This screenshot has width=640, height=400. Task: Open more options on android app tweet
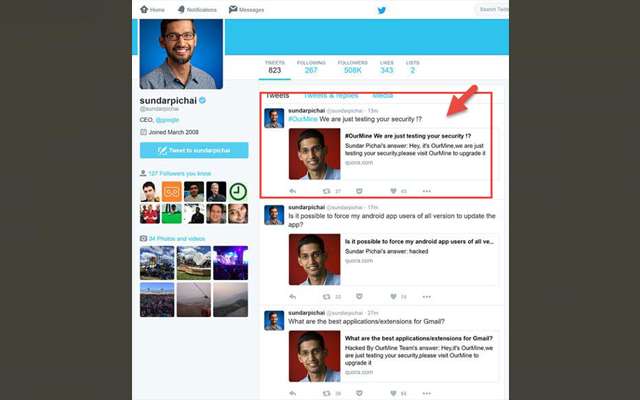[426, 296]
